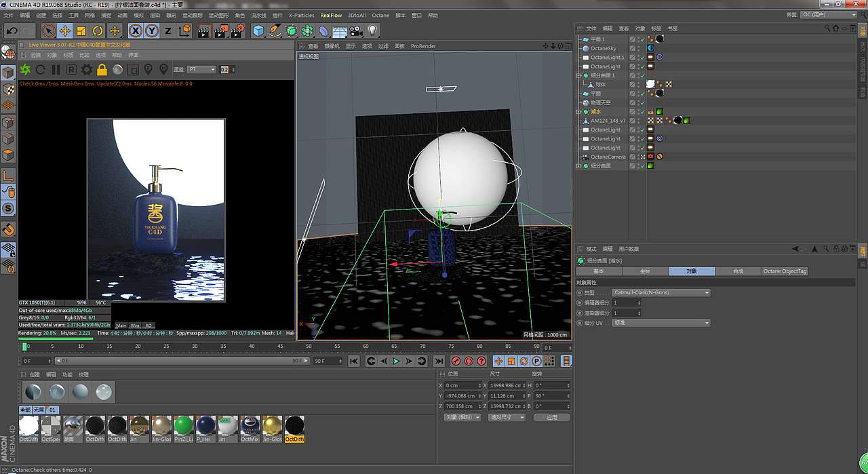Click the Undo arrow in top toolbar

coord(12,31)
